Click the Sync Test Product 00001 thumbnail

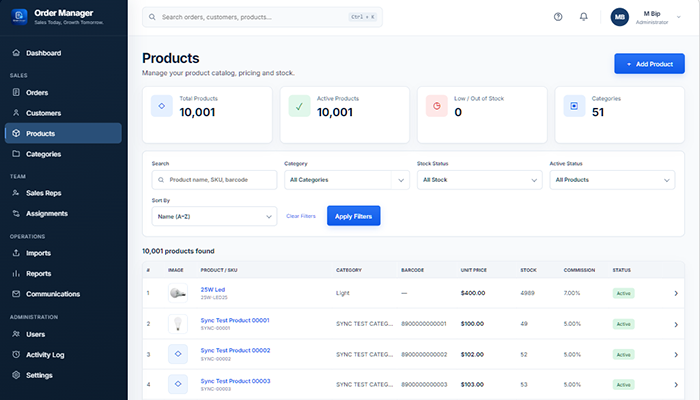[178, 324]
